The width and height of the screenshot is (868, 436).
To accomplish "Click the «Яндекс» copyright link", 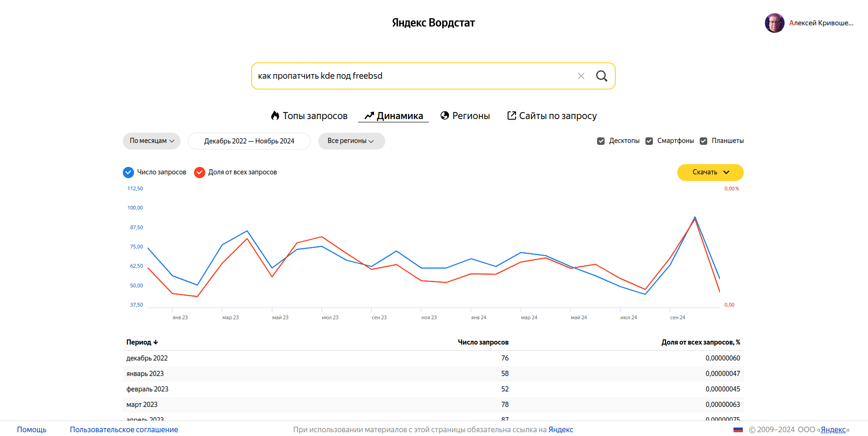I will 833,429.
